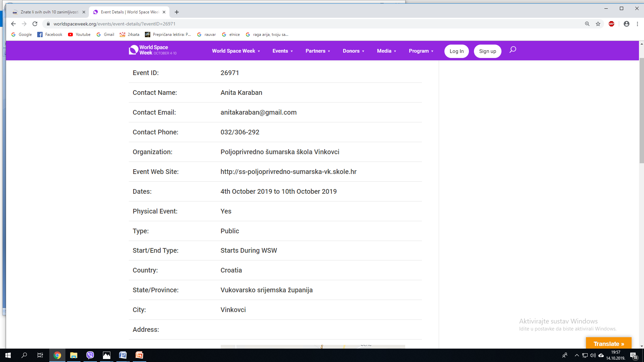
Task: Open the AdBlock Plus extension icon
Action: 611,24
